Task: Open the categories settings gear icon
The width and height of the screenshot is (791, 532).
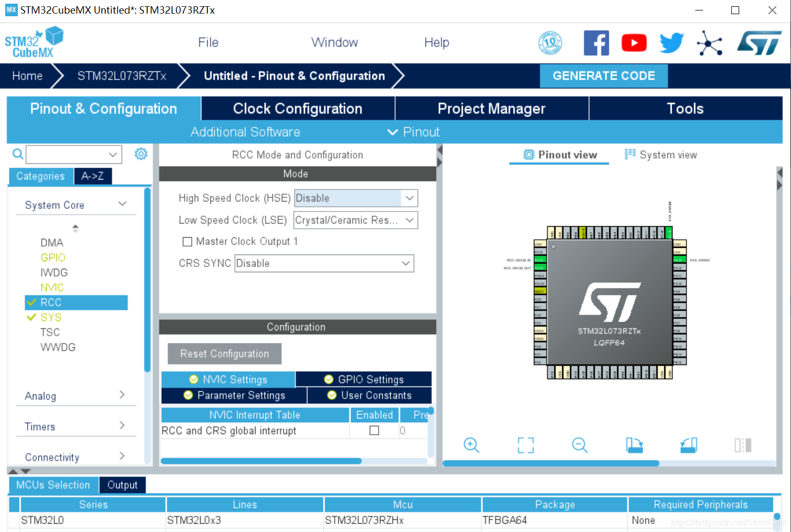Action: point(141,154)
